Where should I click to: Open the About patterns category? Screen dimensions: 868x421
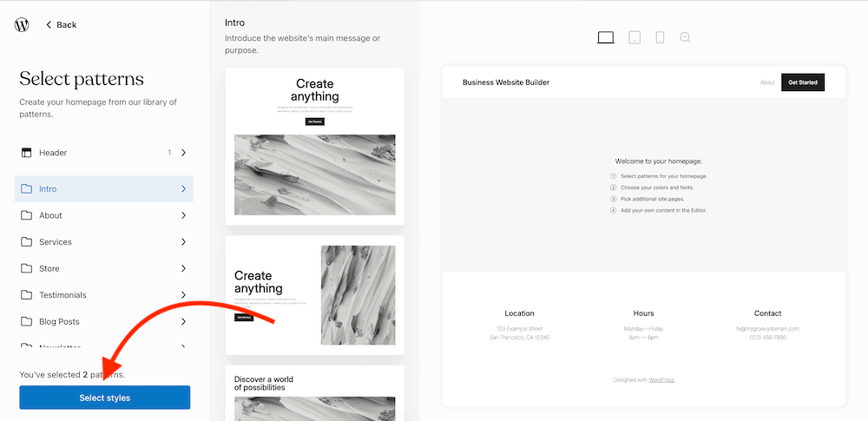(104, 215)
